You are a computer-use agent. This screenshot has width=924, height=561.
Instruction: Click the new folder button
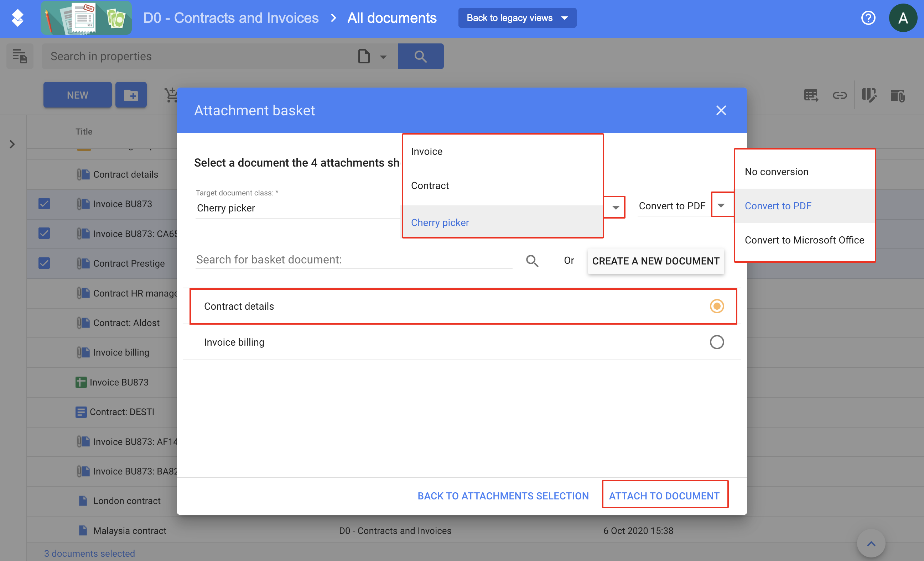click(131, 95)
